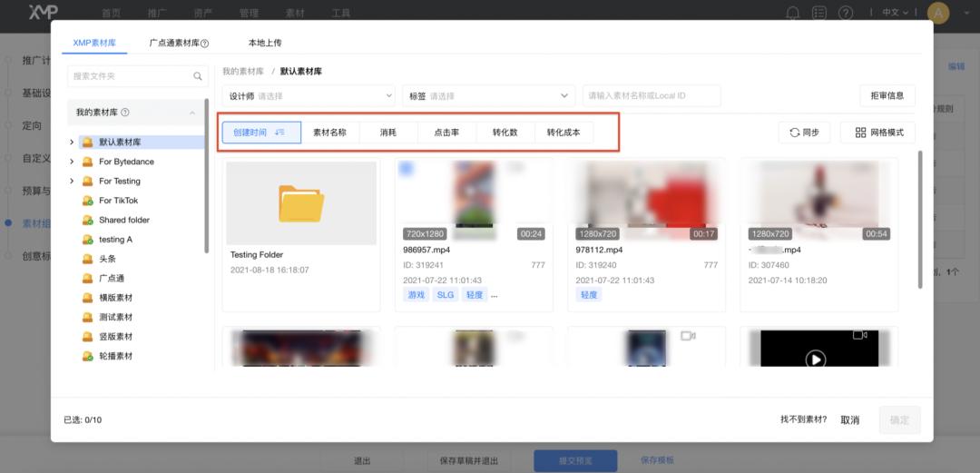Click help icon beside 广点通素材库 tab
The height and width of the screenshot is (473, 980).
(204, 44)
